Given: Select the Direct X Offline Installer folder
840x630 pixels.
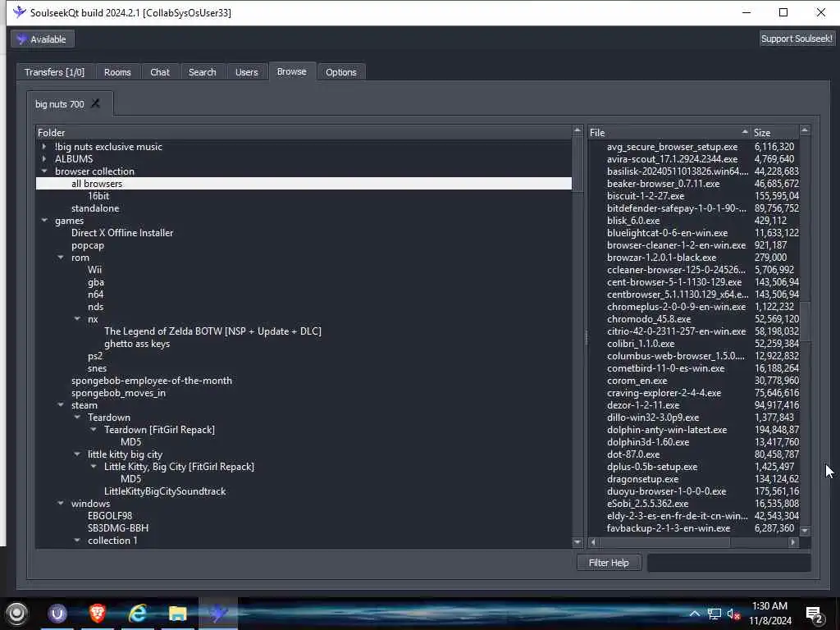Looking at the screenshot, I should point(122,232).
